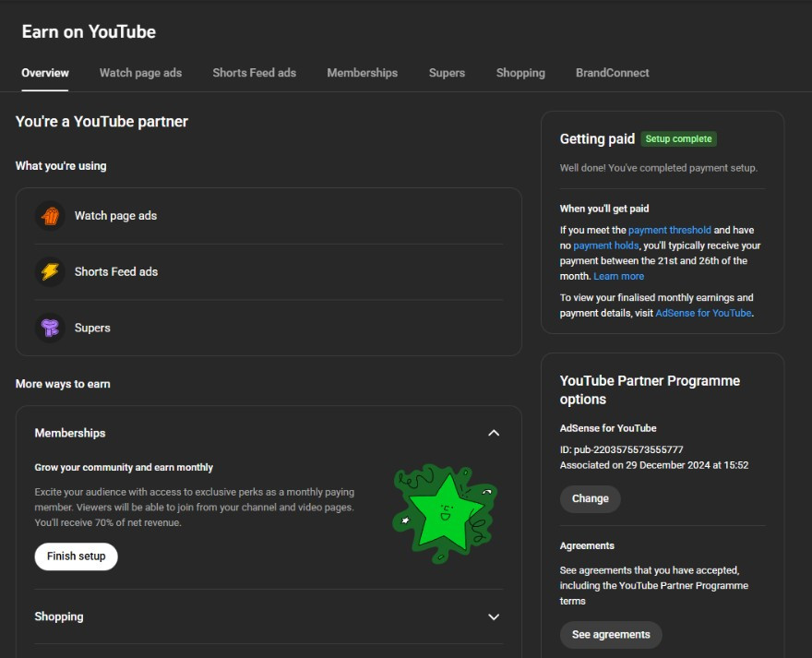Click Grow your community and earn monthly
The width and height of the screenshot is (812, 658).
coord(124,467)
